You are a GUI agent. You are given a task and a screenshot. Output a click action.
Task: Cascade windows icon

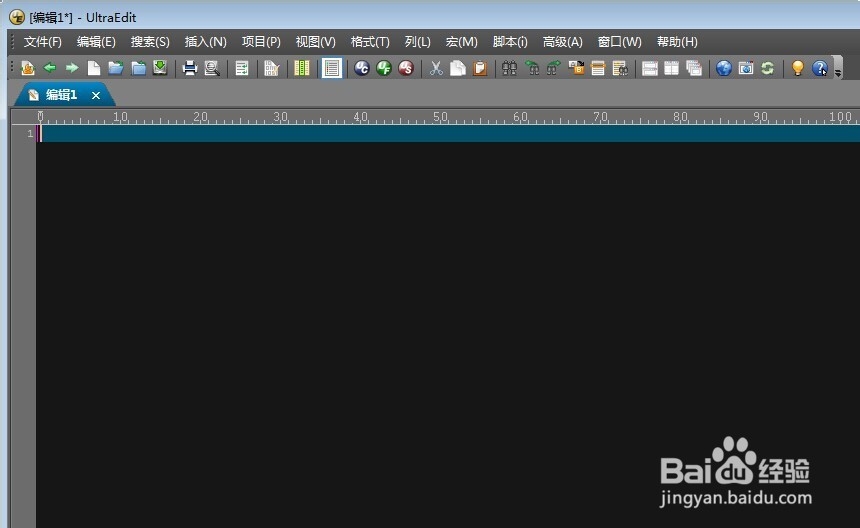(694, 68)
